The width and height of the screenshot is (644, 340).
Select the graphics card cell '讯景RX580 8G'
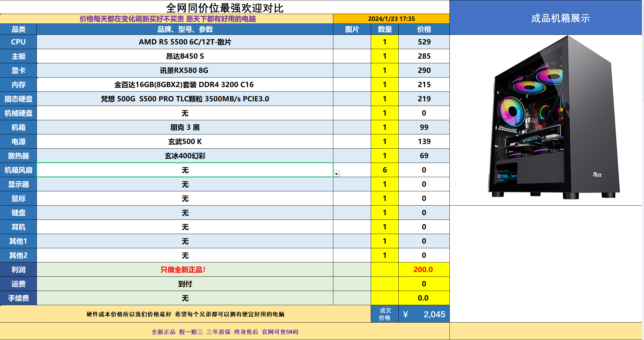point(185,70)
